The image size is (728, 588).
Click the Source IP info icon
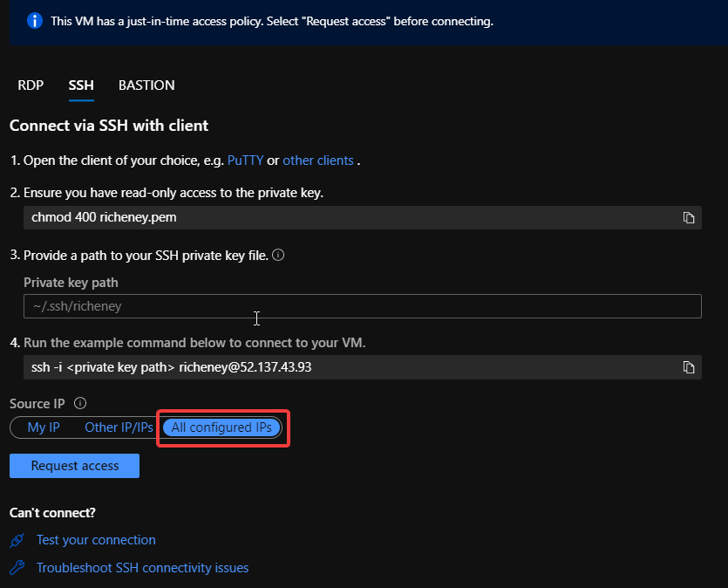[x=80, y=403]
